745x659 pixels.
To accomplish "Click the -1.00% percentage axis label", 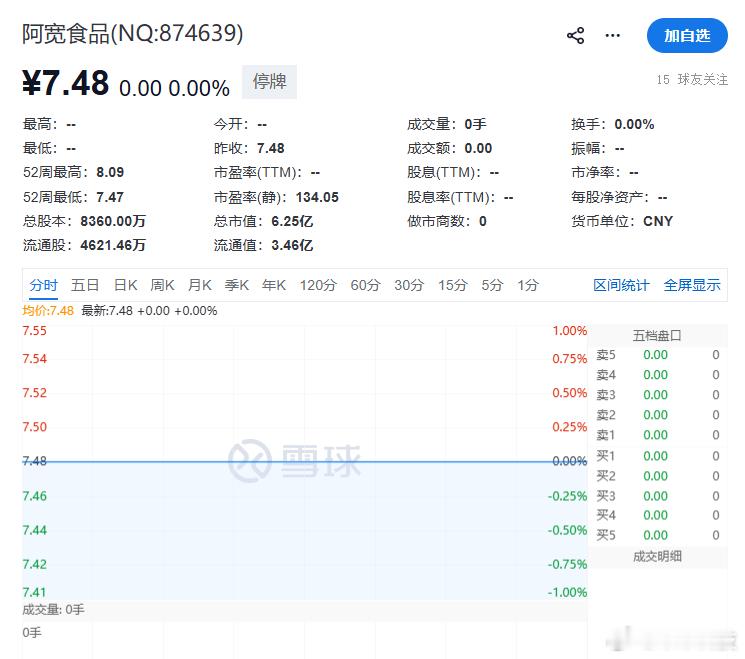I will [x=567, y=592].
